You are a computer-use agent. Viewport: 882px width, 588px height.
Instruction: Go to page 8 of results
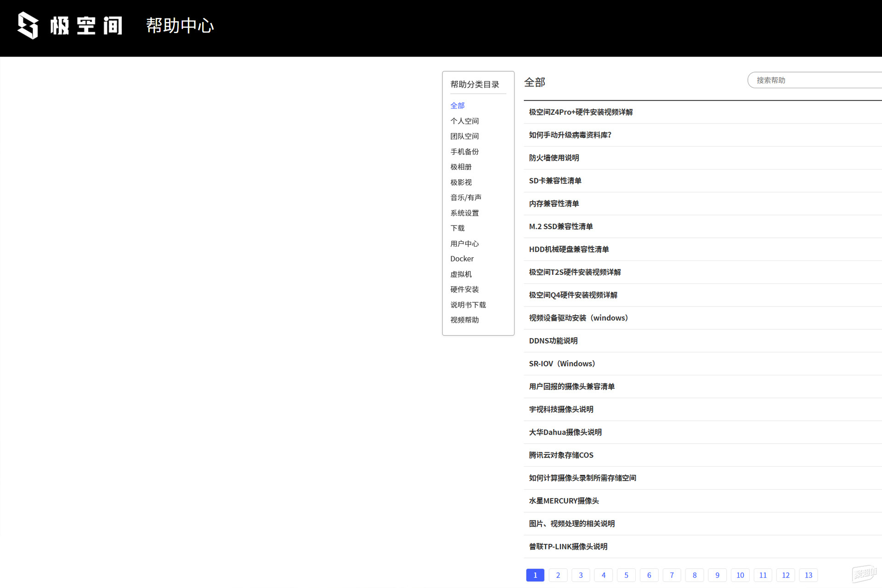pyautogui.click(x=695, y=575)
